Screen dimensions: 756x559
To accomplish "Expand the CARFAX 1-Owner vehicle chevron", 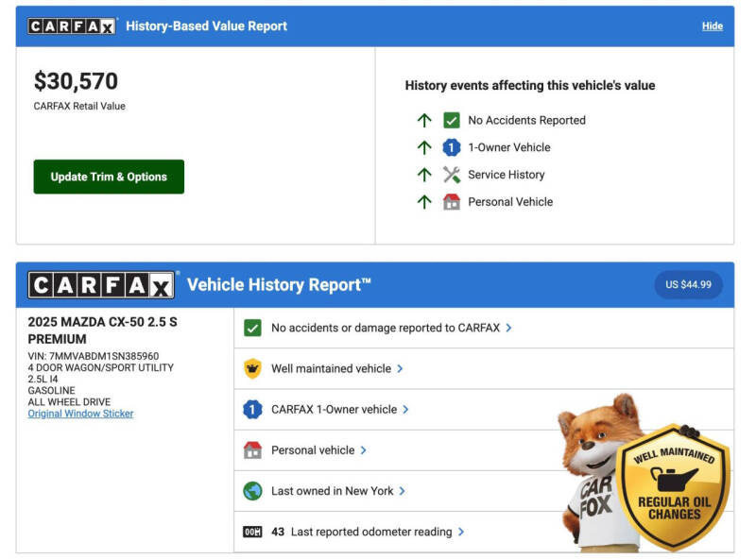I will (406, 410).
